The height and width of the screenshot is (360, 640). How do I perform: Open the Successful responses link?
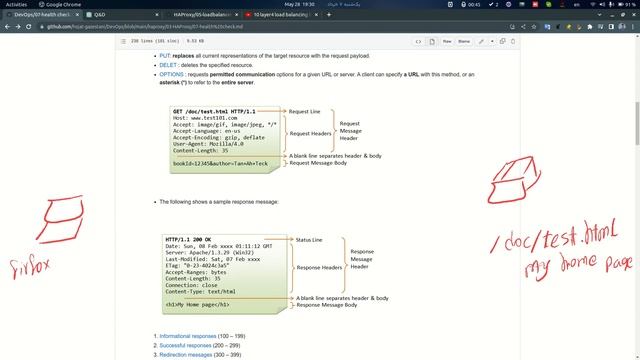[x=185, y=346]
